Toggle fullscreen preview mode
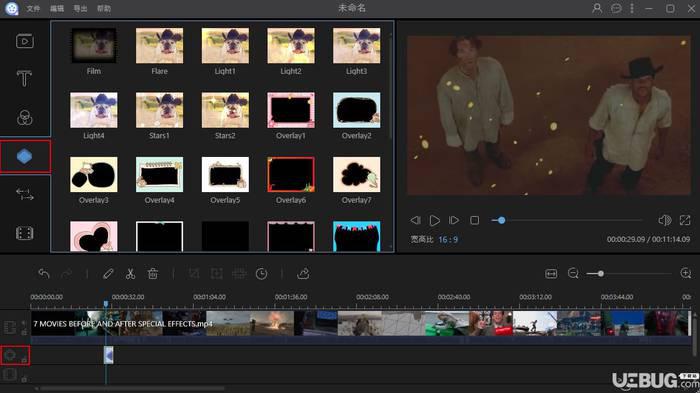The width and height of the screenshot is (700, 393). click(685, 220)
